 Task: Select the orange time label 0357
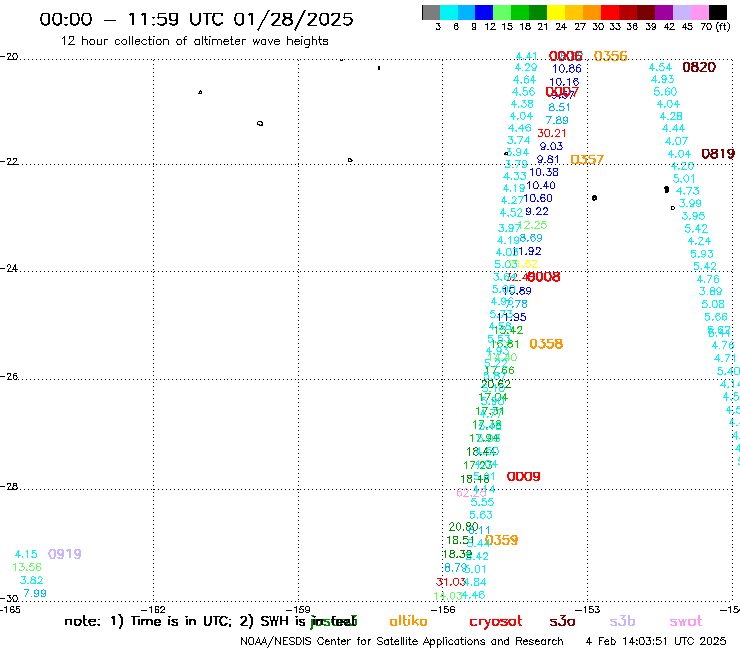pyautogui.click(x=587, y=160)
